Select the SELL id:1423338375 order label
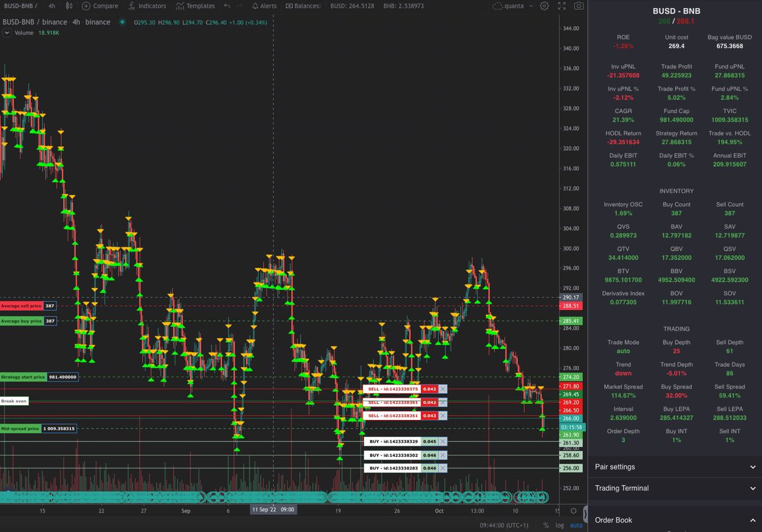 [x=392, y=389]
